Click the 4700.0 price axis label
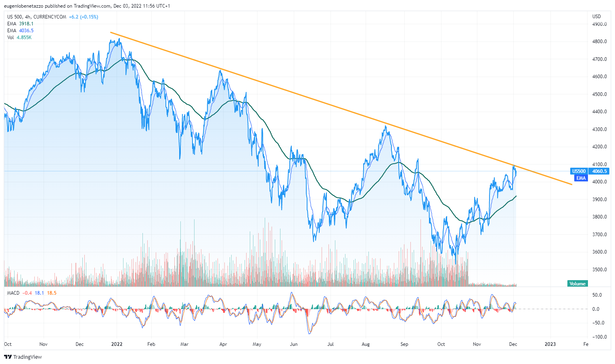The image size is (615, 364). [x=600, y=59]
